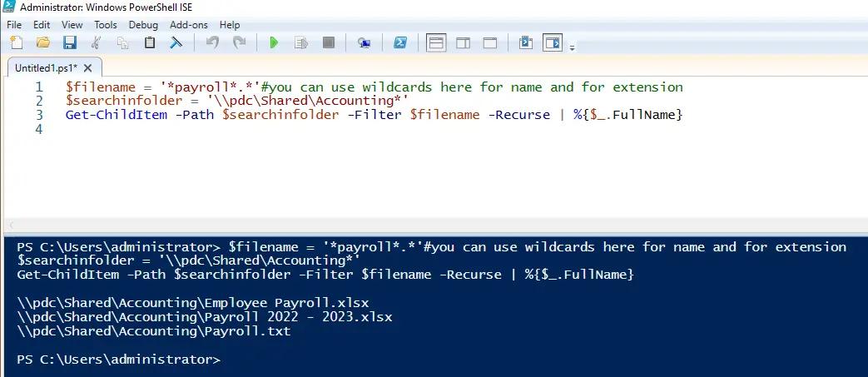Screen dimensions: 868x377
Task: Close the Untitled1.ps1 tab
Action: point(88,68)
